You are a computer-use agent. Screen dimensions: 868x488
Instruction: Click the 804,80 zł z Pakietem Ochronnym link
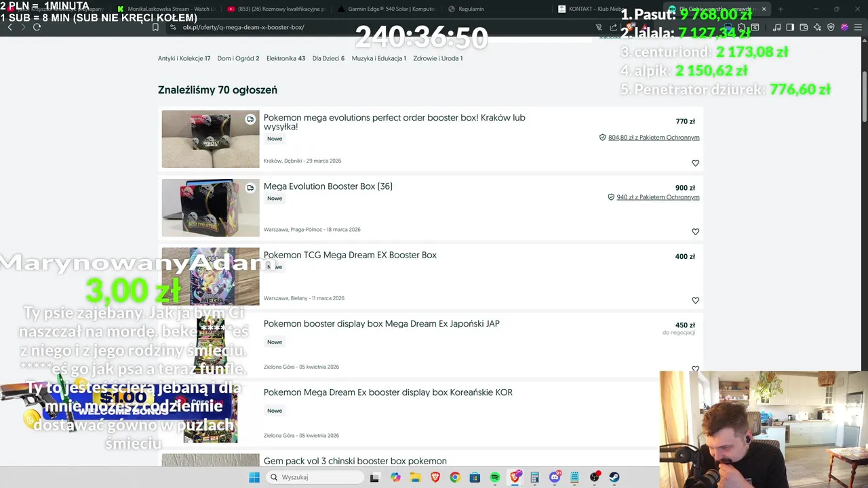pyautogui.click(x=654, y=138)
